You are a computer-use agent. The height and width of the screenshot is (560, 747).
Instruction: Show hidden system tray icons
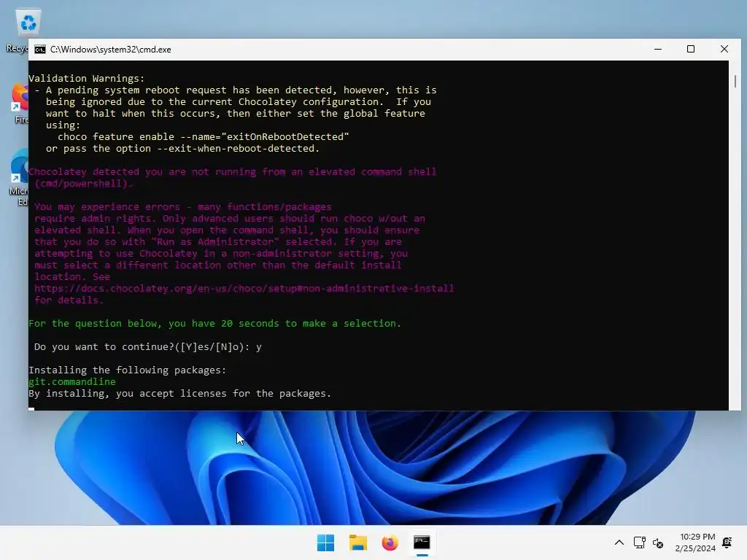click(x=619, y=542)
